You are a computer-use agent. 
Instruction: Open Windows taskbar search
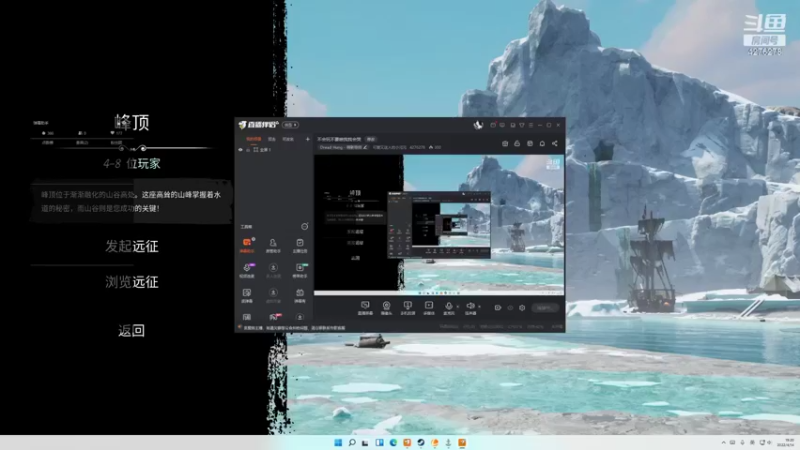(x=352, y=443)
